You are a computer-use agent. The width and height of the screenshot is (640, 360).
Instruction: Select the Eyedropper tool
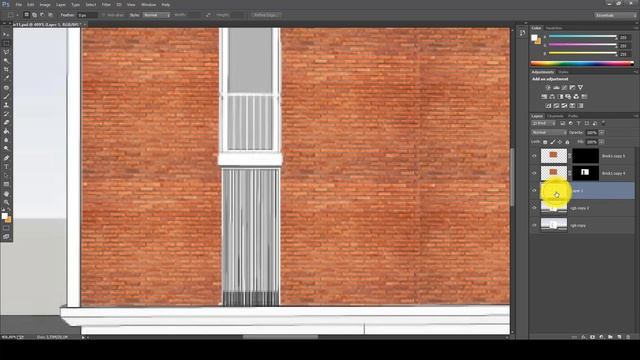pyautogui.click(x=6, y=78)
